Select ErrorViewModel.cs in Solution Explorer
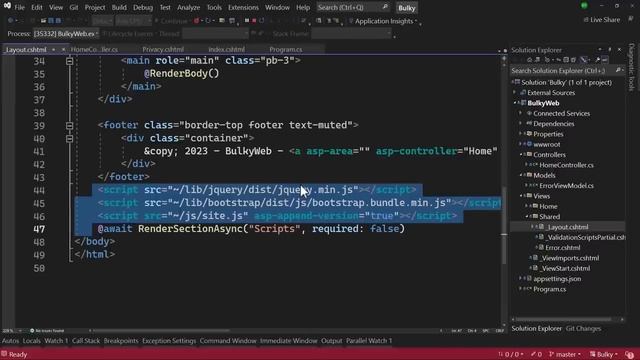Screen dimensions: 640x360 (566, 186)
